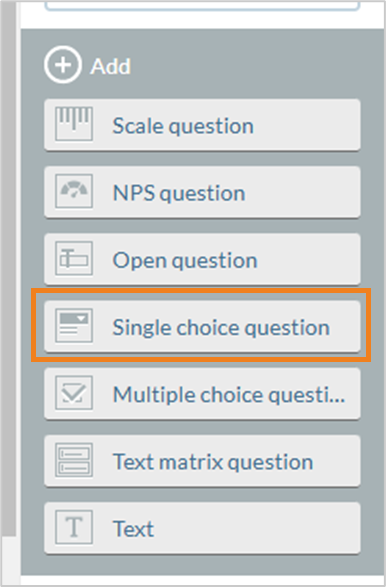The width and height of the screenshot is (386, 587).
Task: Select Single choice question button
Action: [x=202, y=326]
